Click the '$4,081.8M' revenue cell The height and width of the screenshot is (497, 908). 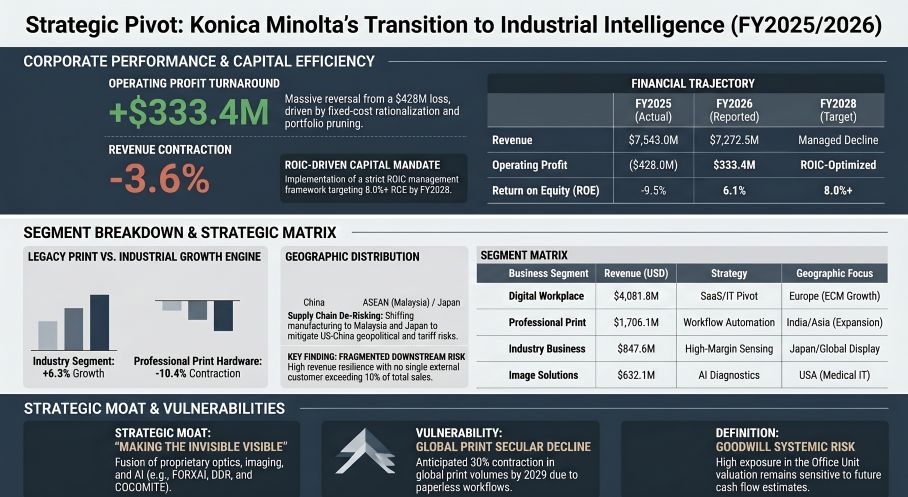[636, 296]
